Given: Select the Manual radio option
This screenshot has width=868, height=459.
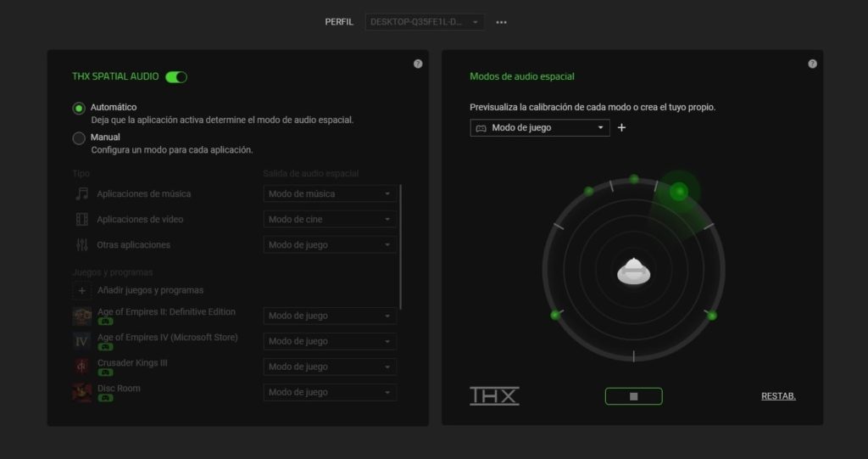Looking at the screenshot, I should pyautogui.click(x=79, y=138).
